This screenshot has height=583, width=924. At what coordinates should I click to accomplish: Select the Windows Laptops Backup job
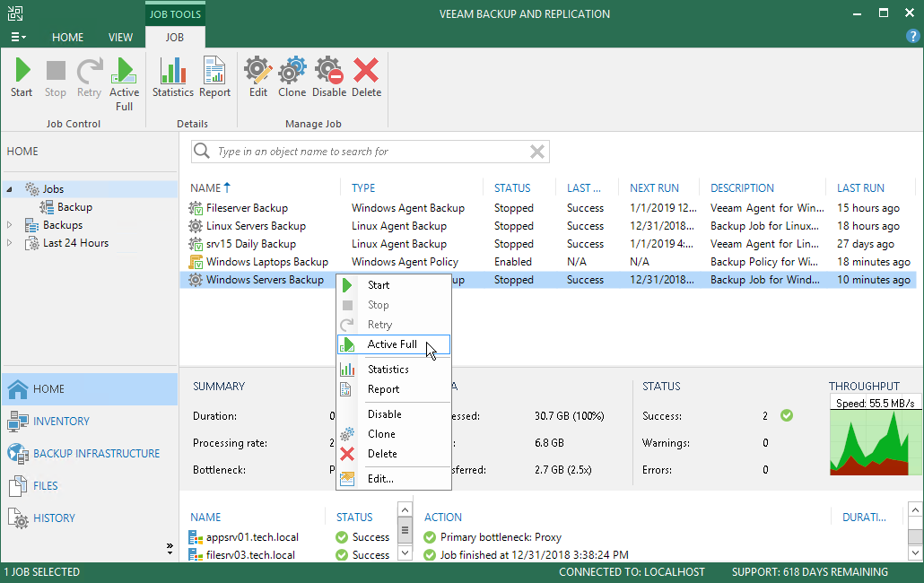point(548,262)
